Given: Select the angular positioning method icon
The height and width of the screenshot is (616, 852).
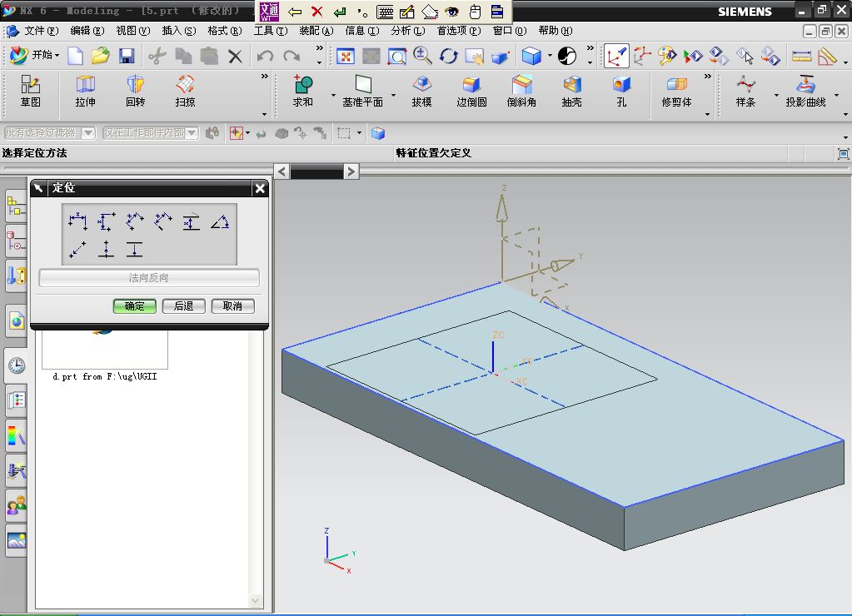Looking at the screenshot, I should 220,221.
